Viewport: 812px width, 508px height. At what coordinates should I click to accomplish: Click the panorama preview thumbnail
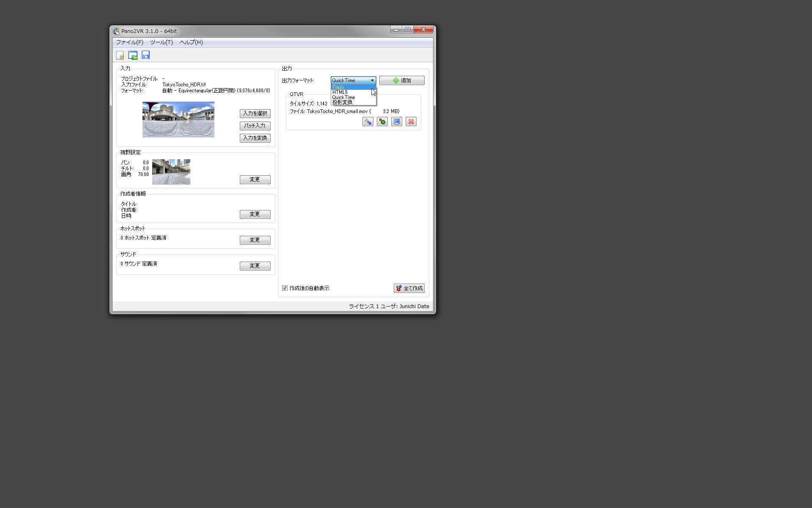point(178,119)
